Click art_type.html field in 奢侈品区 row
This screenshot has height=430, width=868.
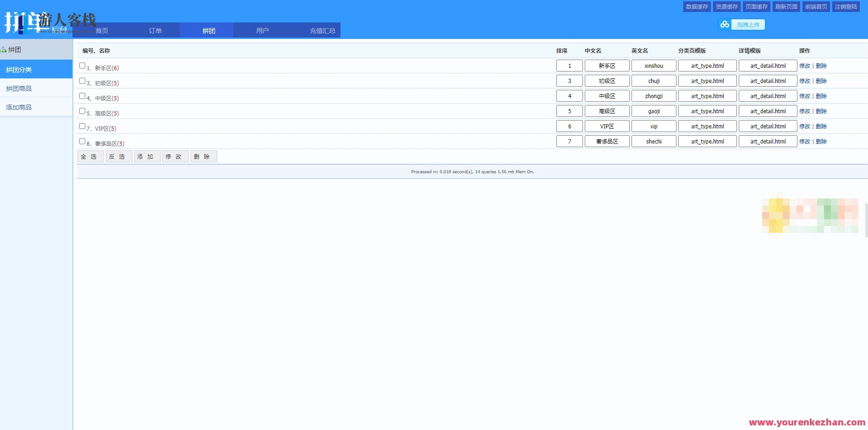pyautogui.click(x=708, y=141)
